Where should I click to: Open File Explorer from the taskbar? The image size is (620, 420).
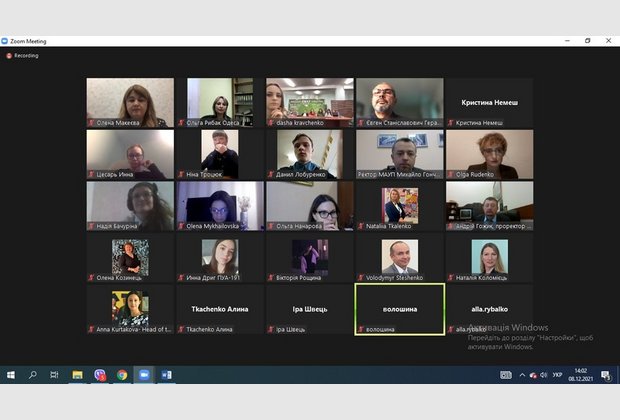[77, 375]
